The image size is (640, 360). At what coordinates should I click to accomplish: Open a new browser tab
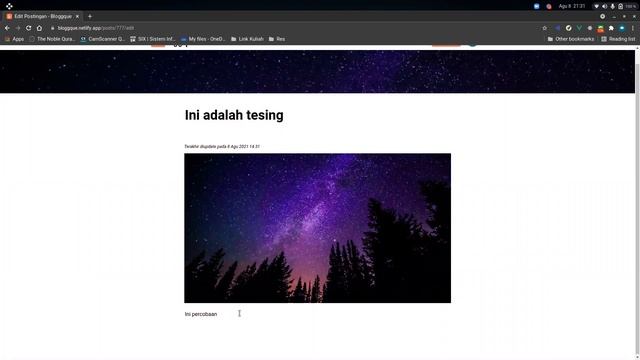tap(90, 16)
